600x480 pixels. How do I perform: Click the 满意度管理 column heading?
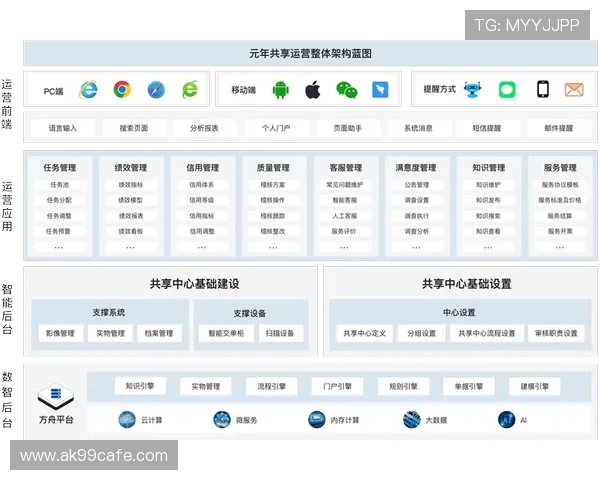click(x=416, y=168)
